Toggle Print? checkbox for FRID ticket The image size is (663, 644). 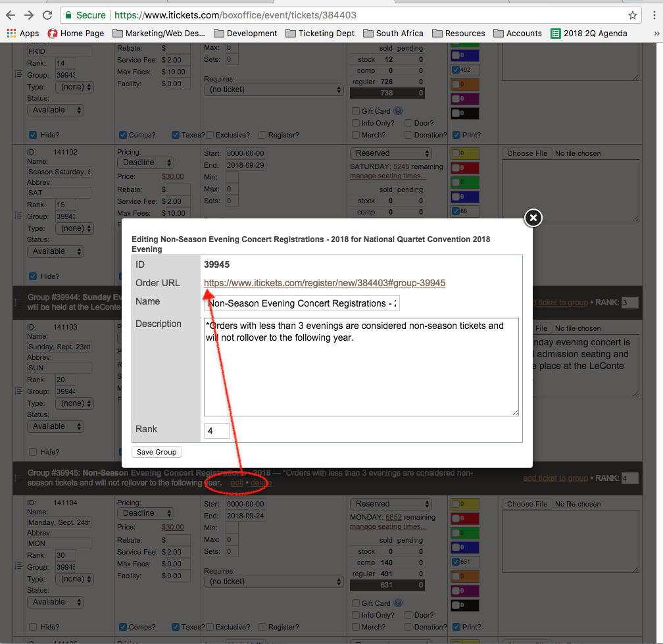pyautogui.click(x=456, y=135)
